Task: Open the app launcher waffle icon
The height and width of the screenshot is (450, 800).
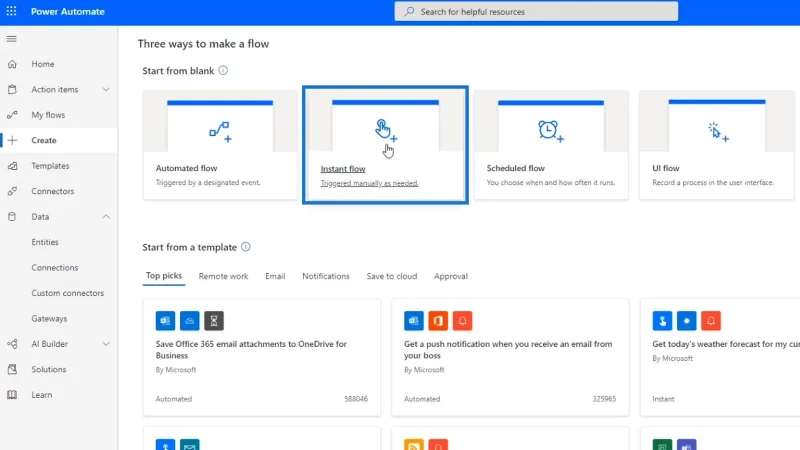Action: click(x=11, y=11)
